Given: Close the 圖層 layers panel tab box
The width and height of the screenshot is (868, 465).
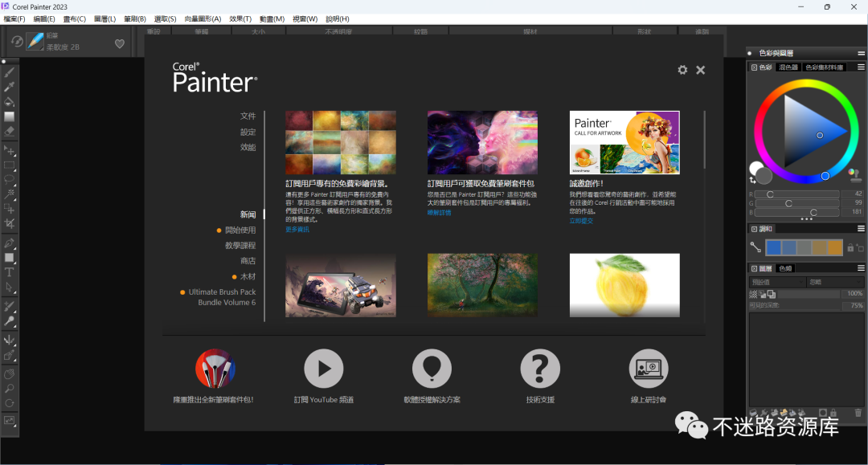Looking at the screenshot, I should (754, 268).
